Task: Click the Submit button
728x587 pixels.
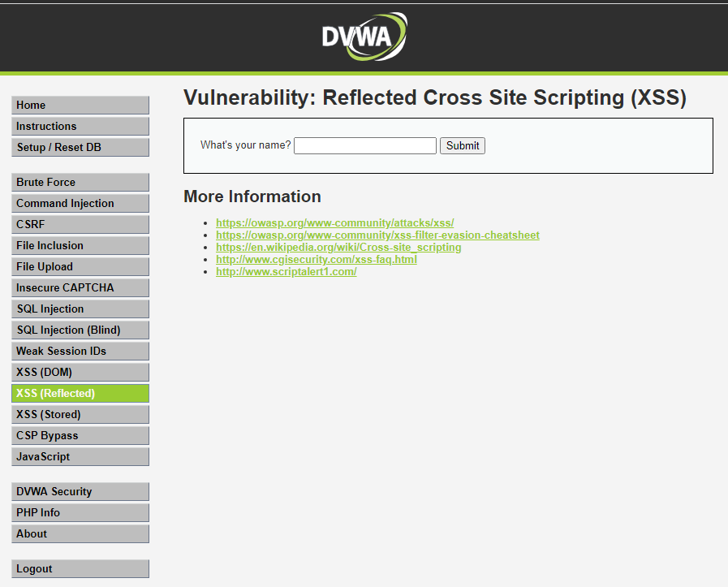Action: [463, 146]
